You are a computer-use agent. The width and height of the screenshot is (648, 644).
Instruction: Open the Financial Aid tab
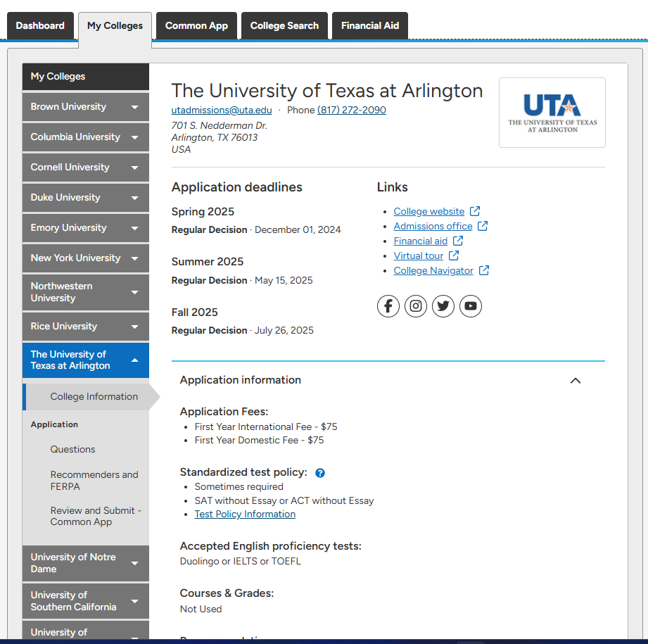(370, 26)
